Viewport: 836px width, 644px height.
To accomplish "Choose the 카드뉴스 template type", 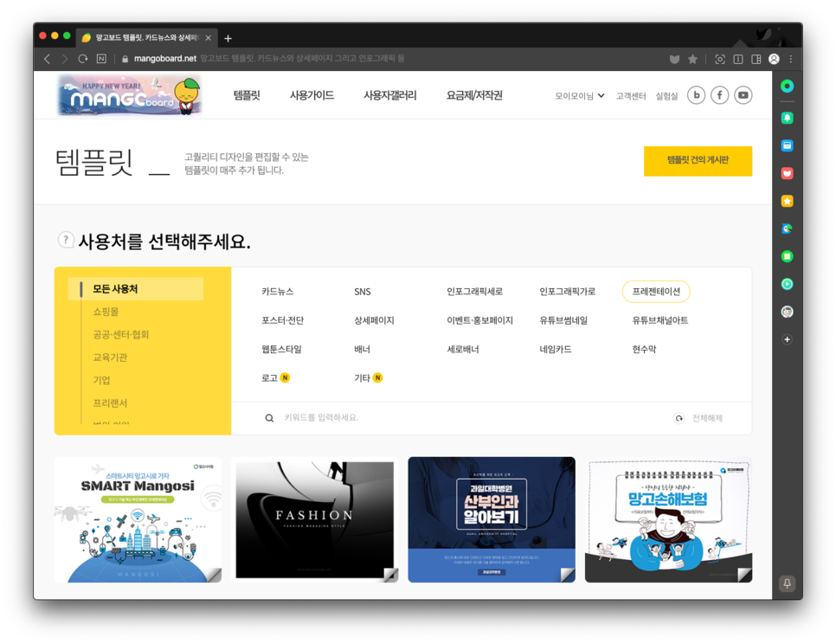I will (277, 292).
